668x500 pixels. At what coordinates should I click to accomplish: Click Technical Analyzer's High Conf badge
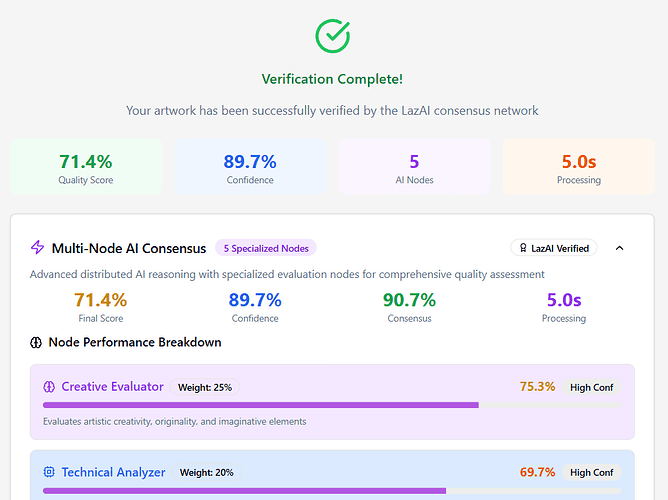(x=592, y=472)
